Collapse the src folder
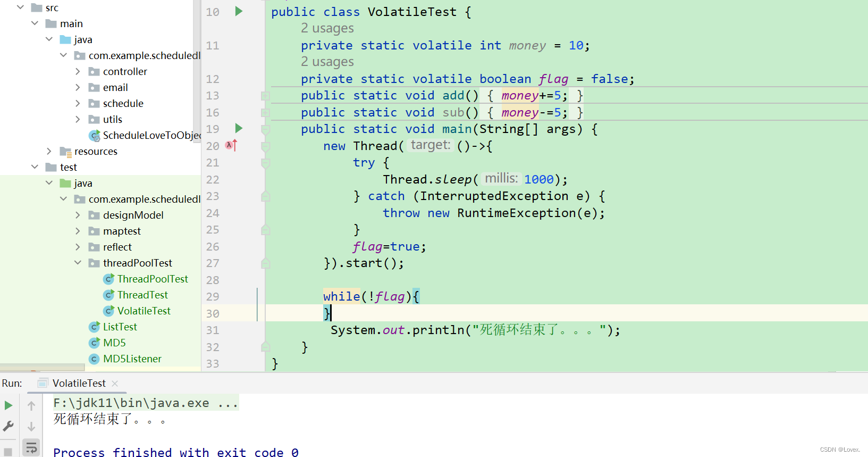 [x=21, y=7]
